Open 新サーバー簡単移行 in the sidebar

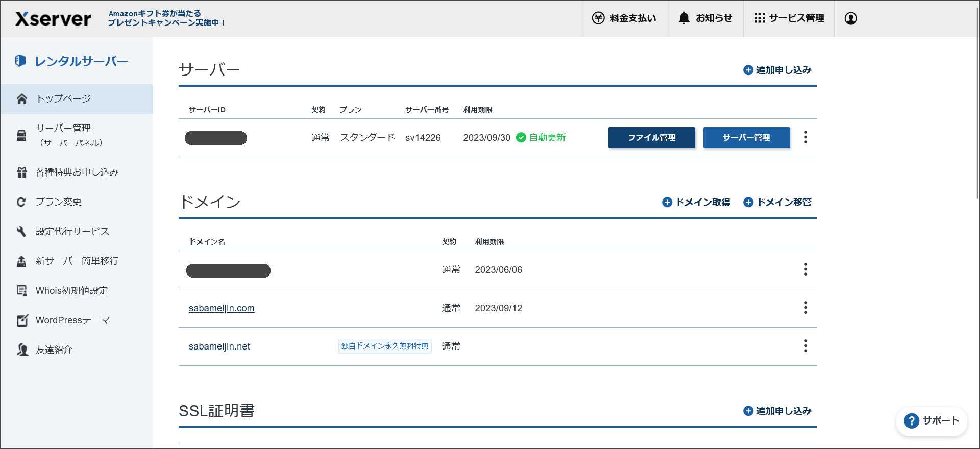tap(77, 261)
